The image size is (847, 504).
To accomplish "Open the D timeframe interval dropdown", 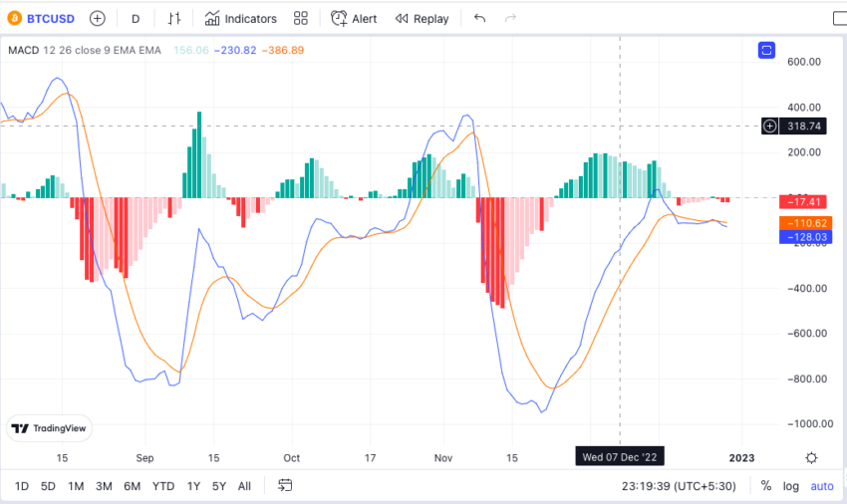I will tap(136, 19).
